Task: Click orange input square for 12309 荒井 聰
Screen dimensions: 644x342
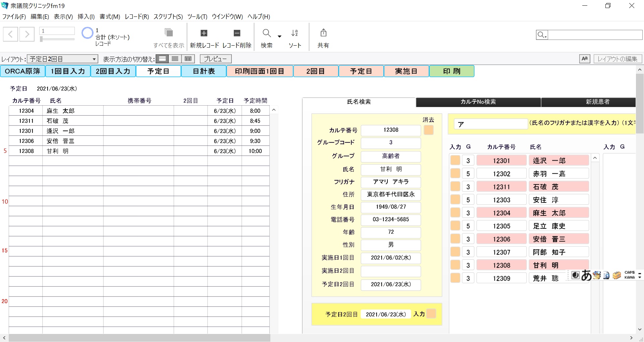Action: [x=455, y=278]
